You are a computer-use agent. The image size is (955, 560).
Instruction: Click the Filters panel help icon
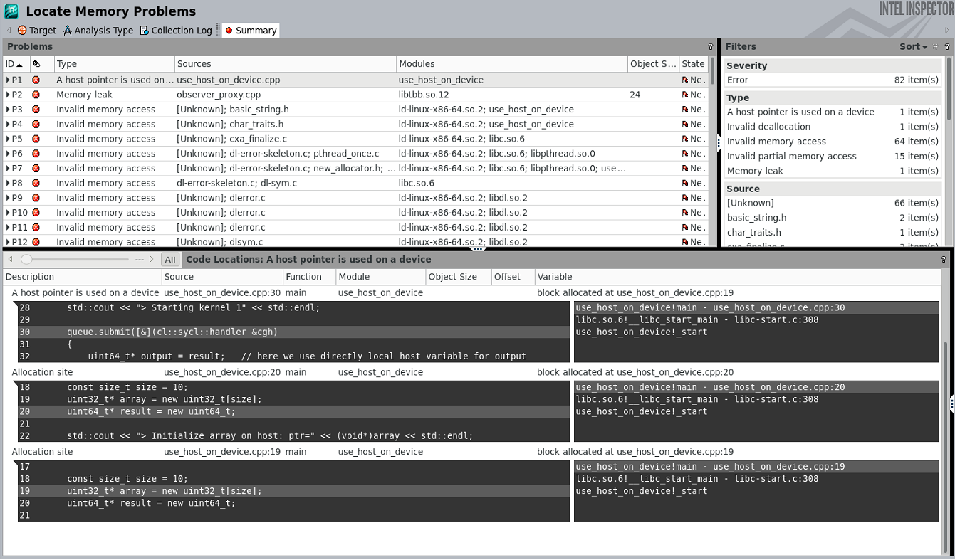(946, 47)
